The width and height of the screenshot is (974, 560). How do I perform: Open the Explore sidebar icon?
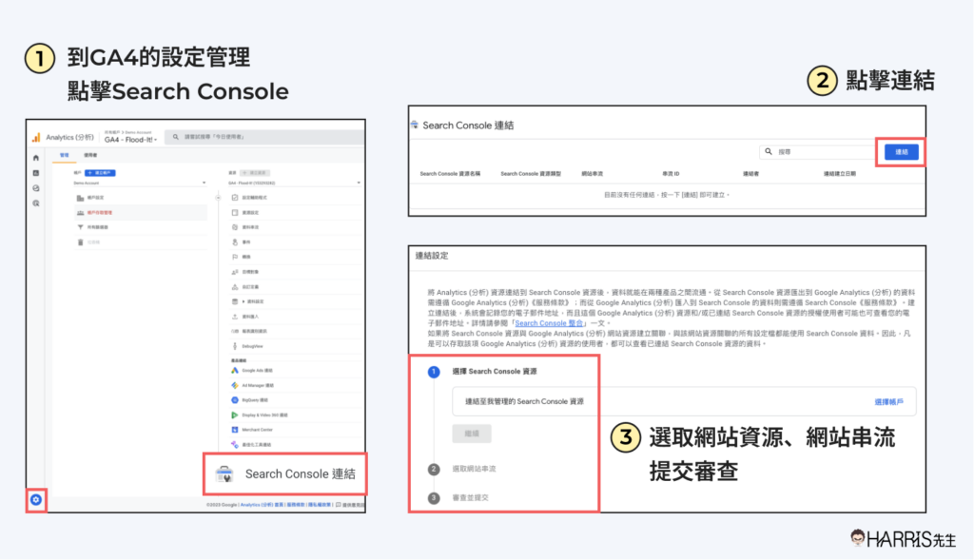[36, 188]
